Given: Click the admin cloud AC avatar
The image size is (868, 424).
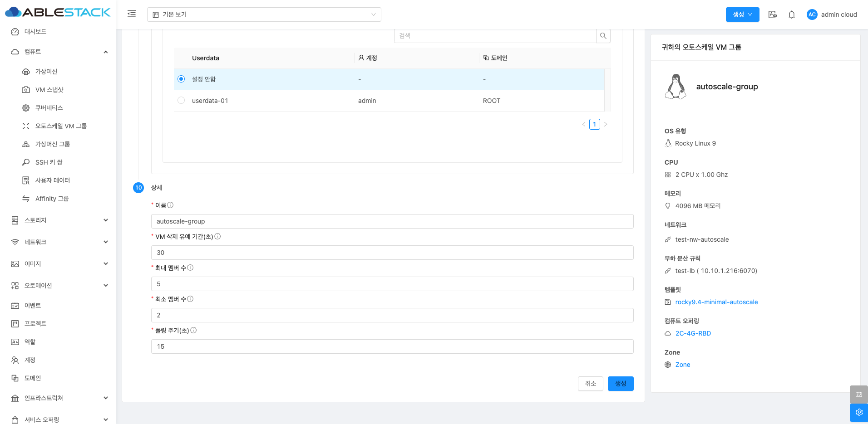Looking at the screenshot, I should pos(812,15).
